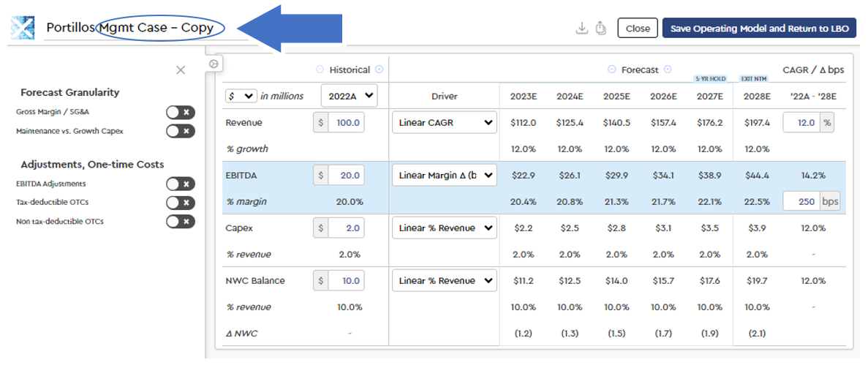Open NWC Balance driver dropdown

pos(445,280)
